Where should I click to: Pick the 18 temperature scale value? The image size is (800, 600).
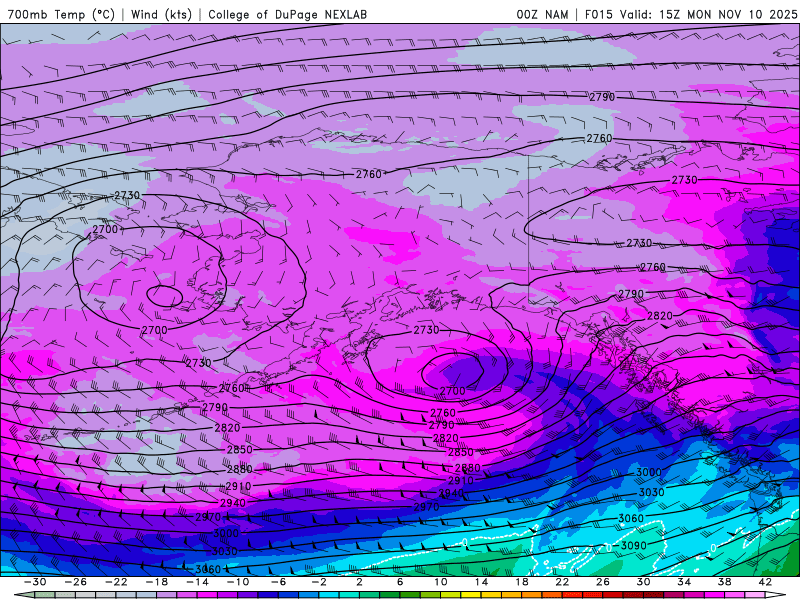point(522,582)
